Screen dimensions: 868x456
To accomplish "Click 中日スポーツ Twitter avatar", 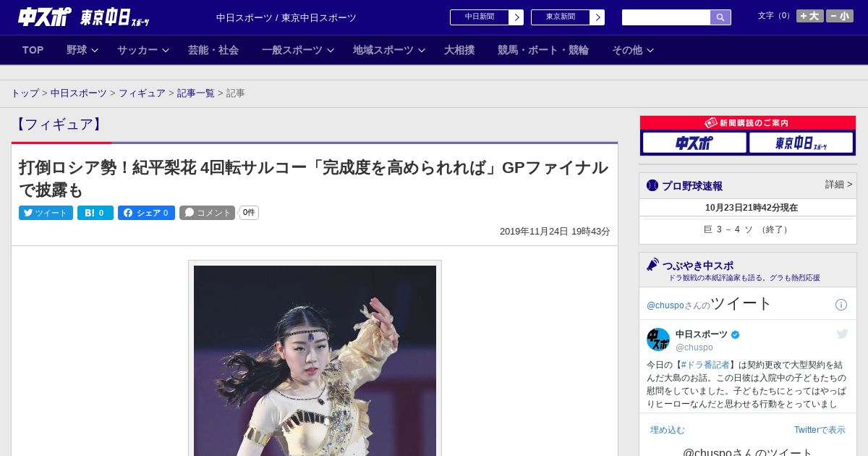I will click(658, 339).
